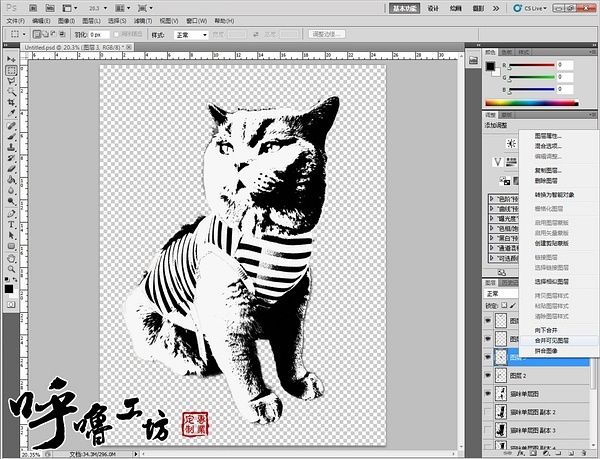Open the arrange documents dropdown in the top bar
The width and height of the screenshot is (600, 459).
tap(124, 8)
